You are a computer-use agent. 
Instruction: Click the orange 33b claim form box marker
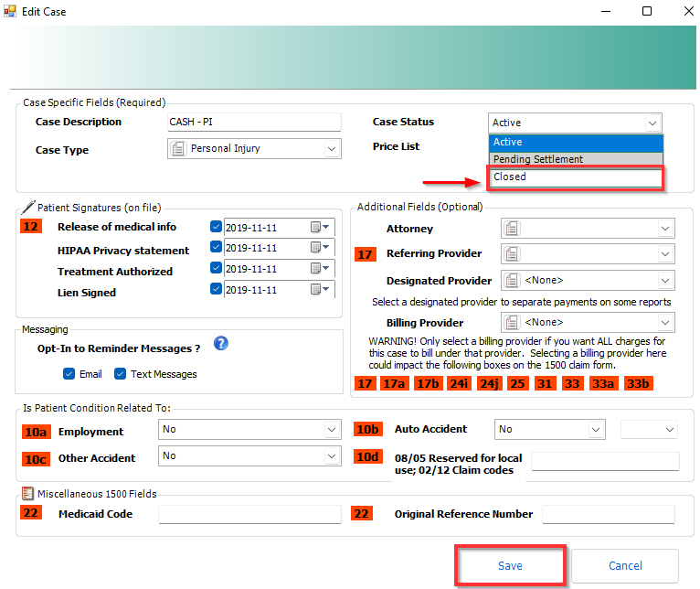point(637,384)
